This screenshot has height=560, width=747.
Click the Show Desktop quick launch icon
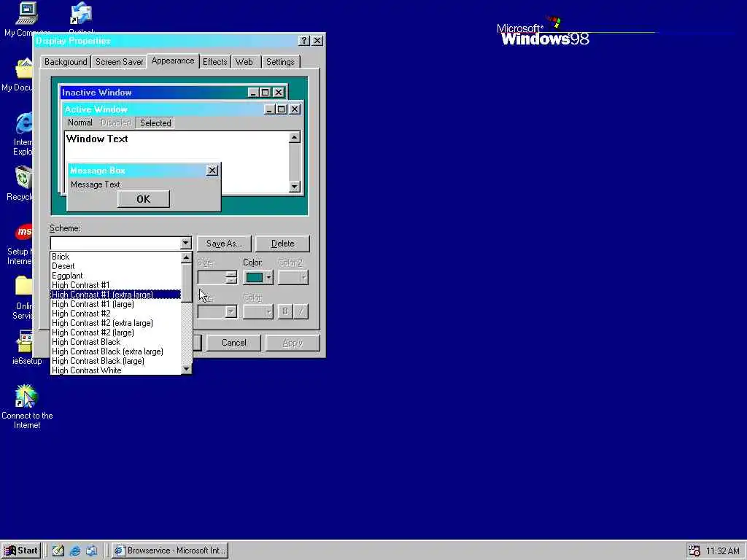58,551
